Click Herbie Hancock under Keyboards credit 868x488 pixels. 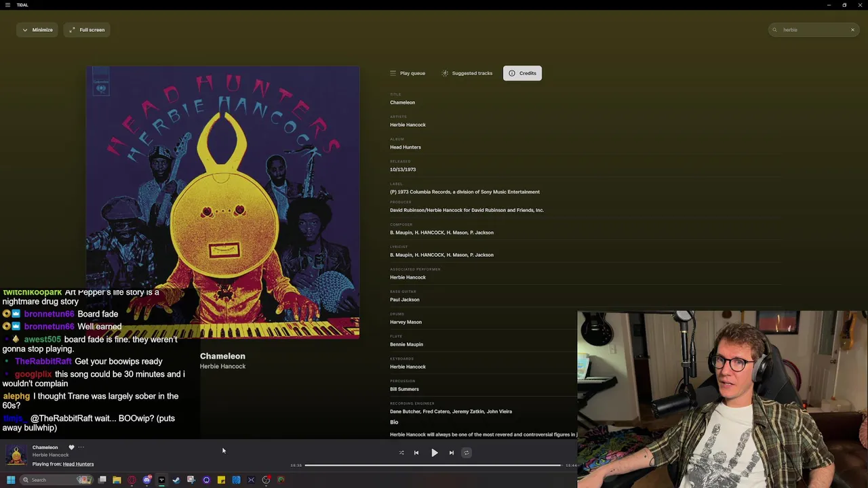tap(408, 367)
